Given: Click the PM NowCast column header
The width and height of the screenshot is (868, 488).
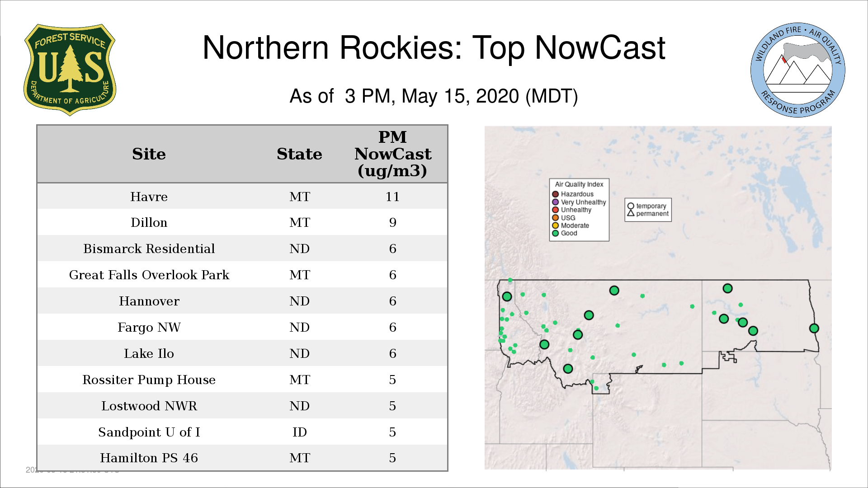Looking at the screenshot, I should [x=392, y=154].
